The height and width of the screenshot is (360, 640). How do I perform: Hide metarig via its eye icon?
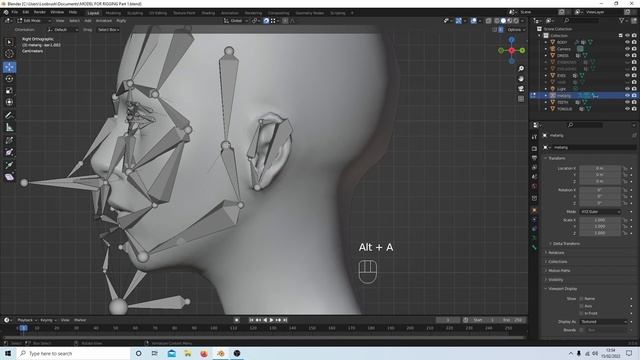click(x=627, y=96)
